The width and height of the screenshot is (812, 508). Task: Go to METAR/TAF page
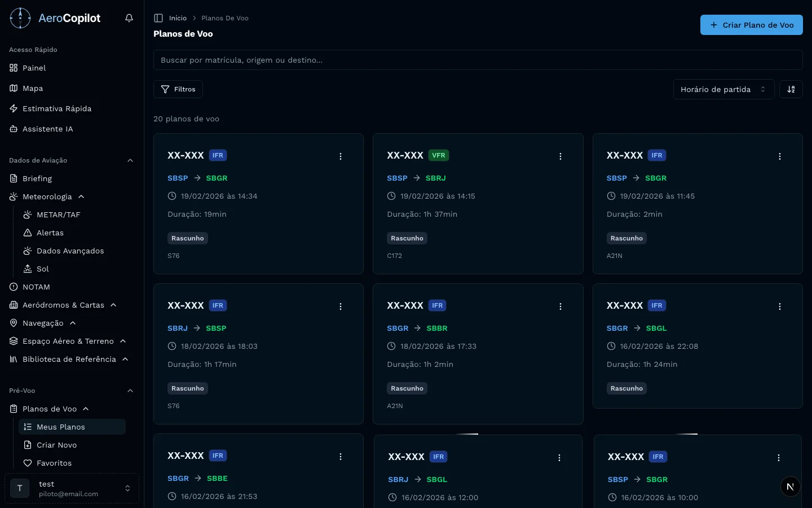click(58, 214)
